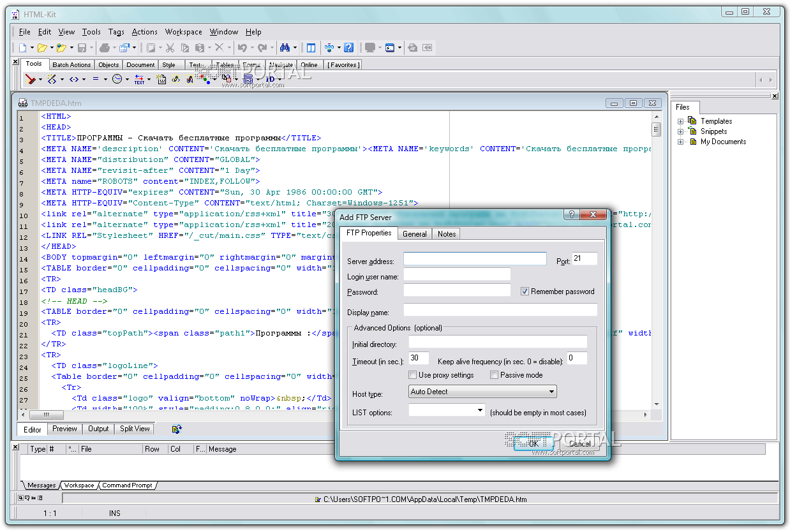Screen dimensions: 790x532
Task: Click the equals sign icon on Tools tab
Action: [96, 79]
